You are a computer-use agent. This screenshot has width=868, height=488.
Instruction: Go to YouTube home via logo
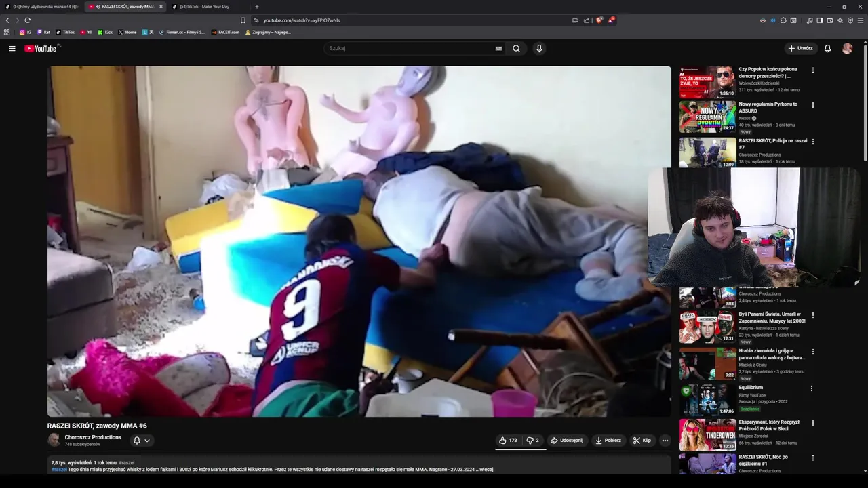point(42,48)
